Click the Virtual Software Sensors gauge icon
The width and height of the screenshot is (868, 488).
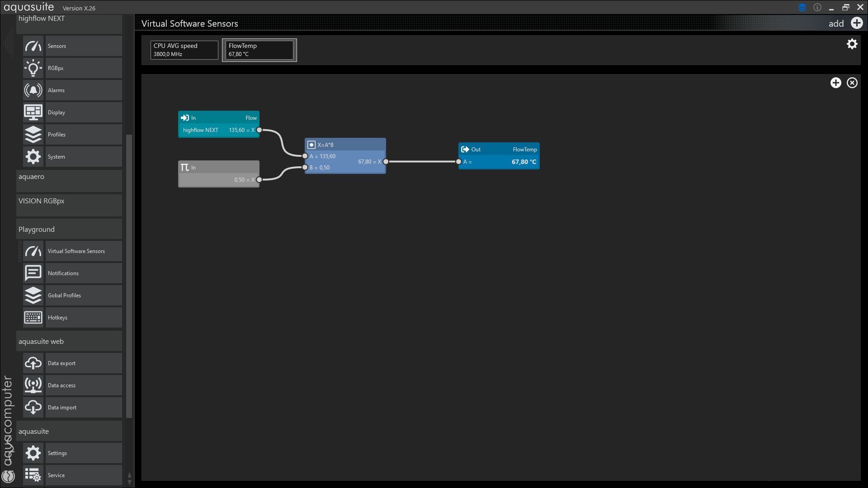pos(33,251)
